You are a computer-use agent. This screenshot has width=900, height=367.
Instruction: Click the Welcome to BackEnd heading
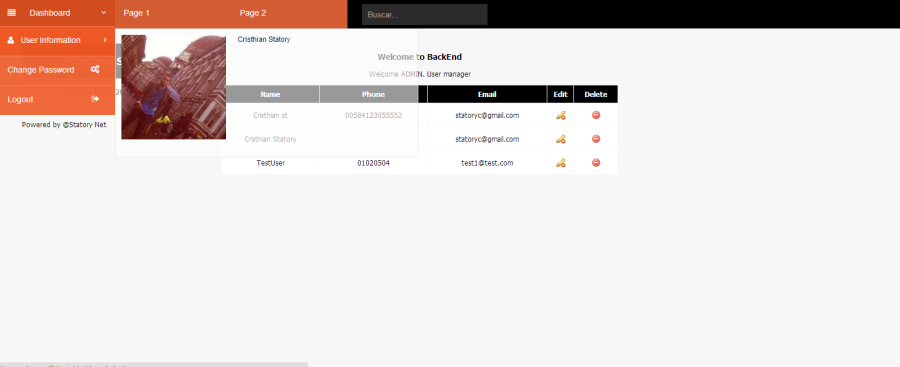point(420,57)
